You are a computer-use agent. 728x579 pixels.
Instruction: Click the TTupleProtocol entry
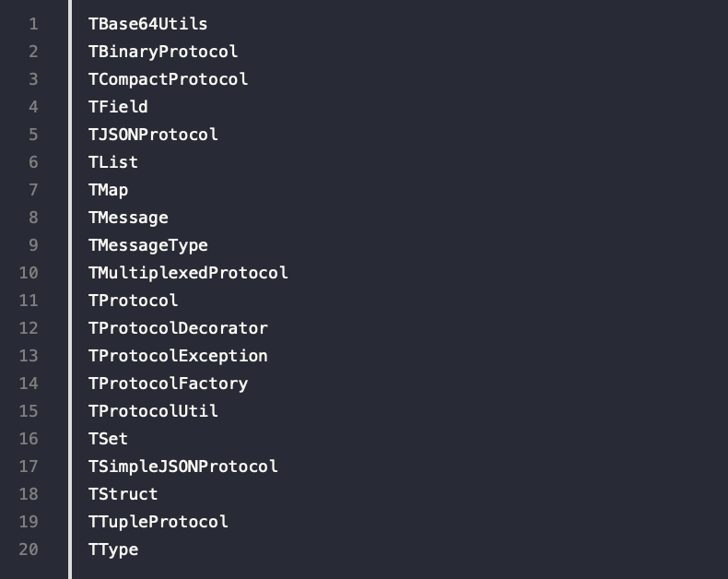(x=158, y=522)
